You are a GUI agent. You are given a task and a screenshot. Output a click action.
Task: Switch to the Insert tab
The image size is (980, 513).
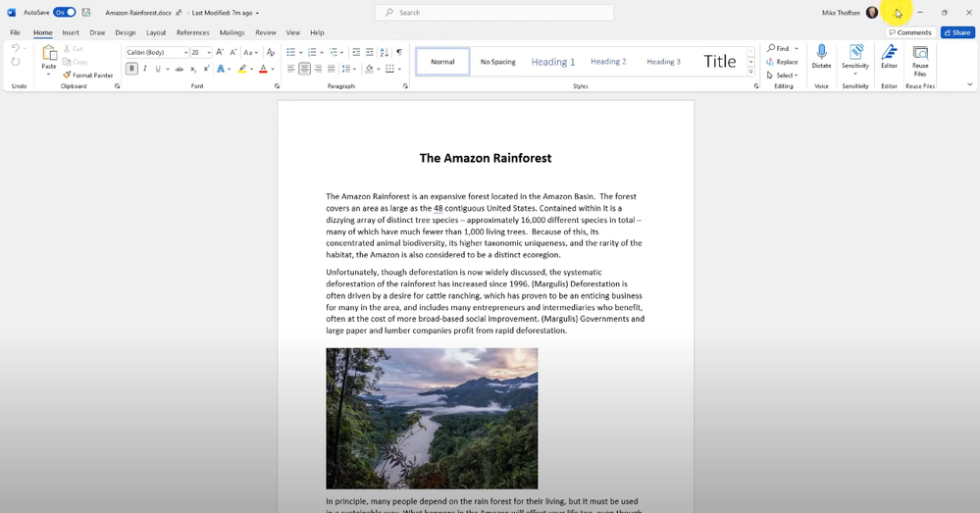click(x=71, y=32)
